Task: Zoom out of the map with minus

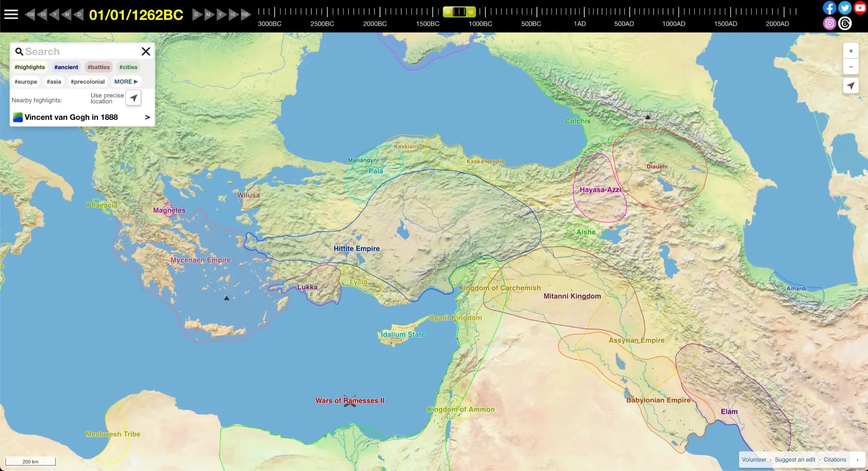Action: (x=851, y=67)
